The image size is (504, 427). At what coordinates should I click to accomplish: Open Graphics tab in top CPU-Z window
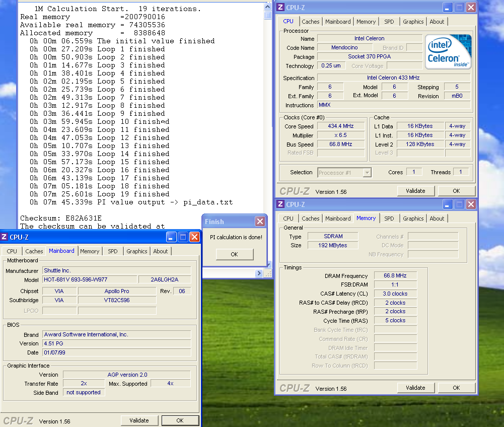point(413,22)
